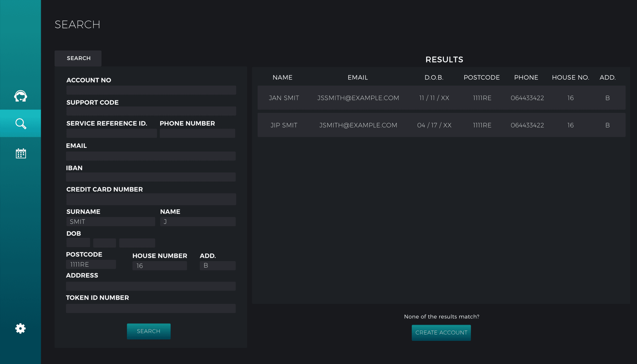Click the Credit Card Number field
637x364 pixels.
click(151, 199)
